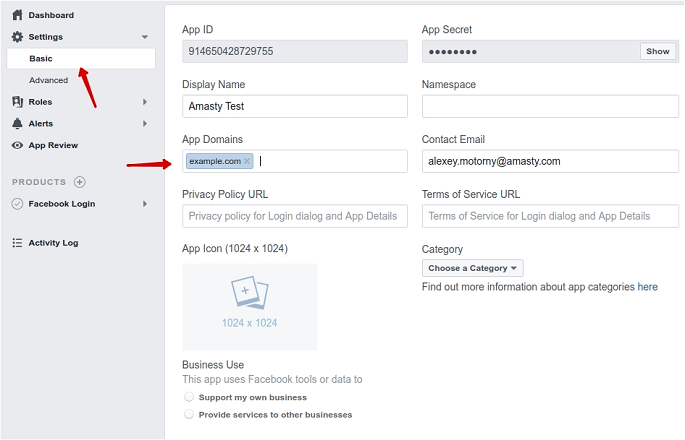
Task: Click the PRODUCTS section heading
Action: 39,182
